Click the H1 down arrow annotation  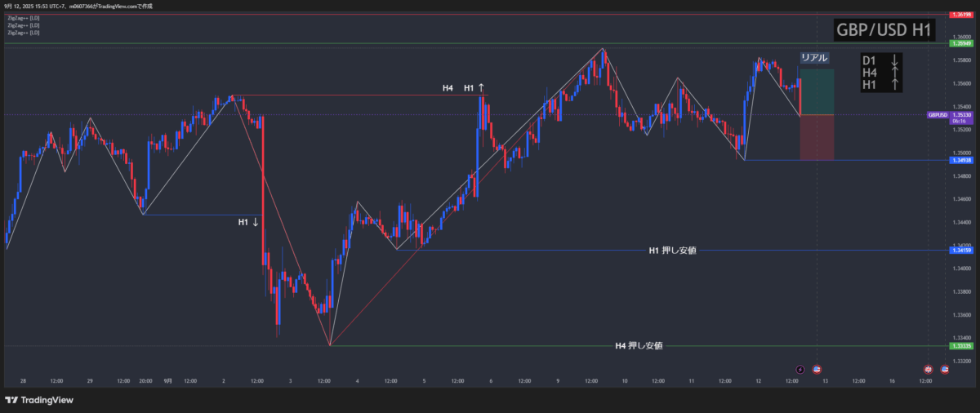(249, 222)
